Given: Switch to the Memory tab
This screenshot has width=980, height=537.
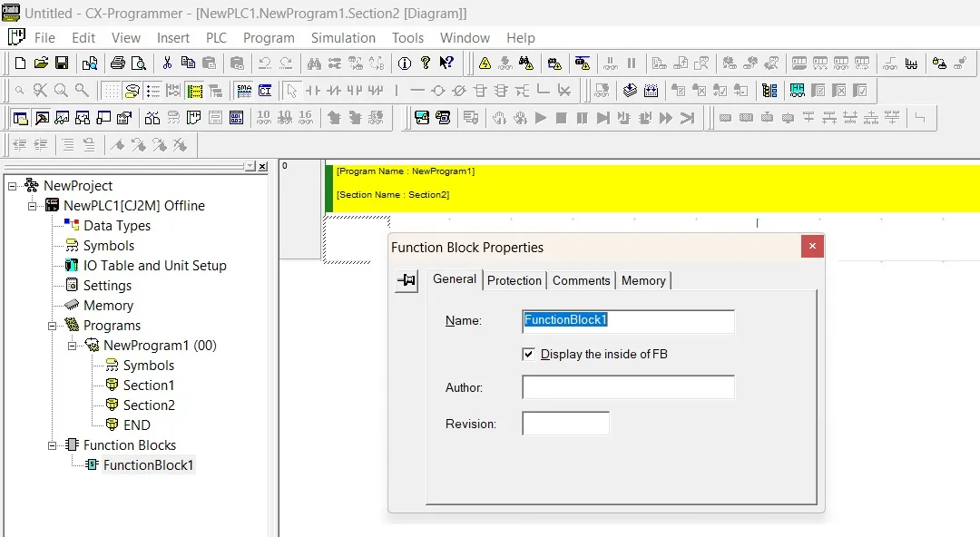Looking at the screenshot, I should coord(643,280).
